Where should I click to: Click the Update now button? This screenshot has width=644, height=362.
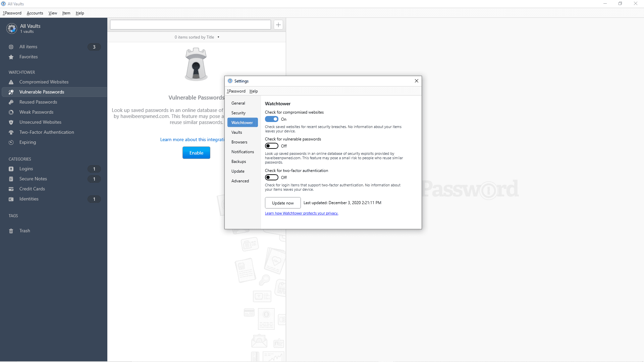[x=283, y=203]
